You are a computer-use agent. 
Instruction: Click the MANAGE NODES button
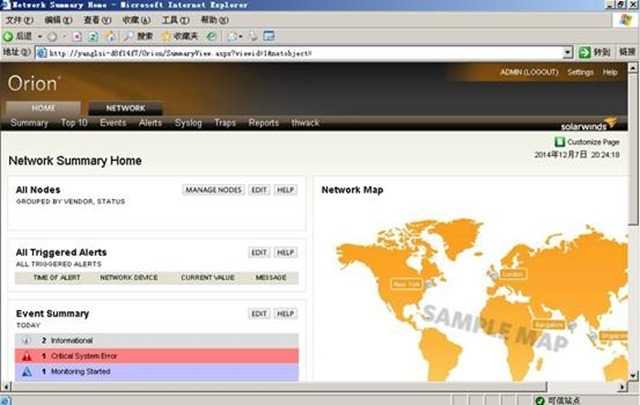click(213, 190)
